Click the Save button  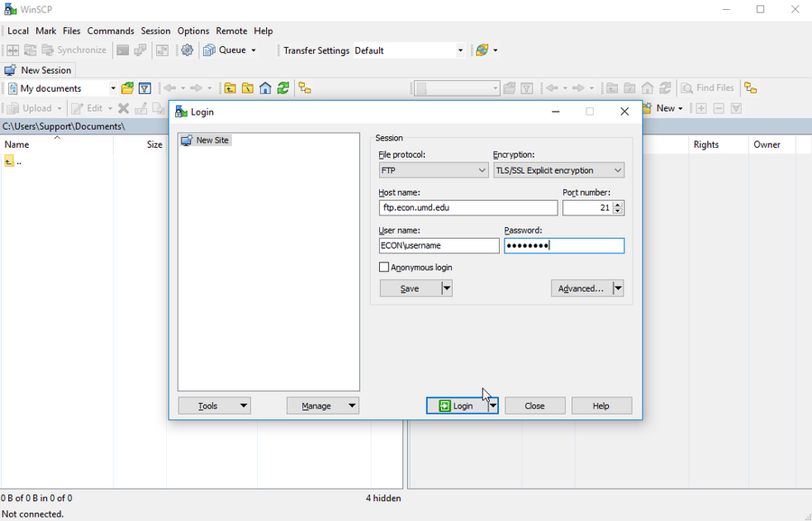[411, 288]
